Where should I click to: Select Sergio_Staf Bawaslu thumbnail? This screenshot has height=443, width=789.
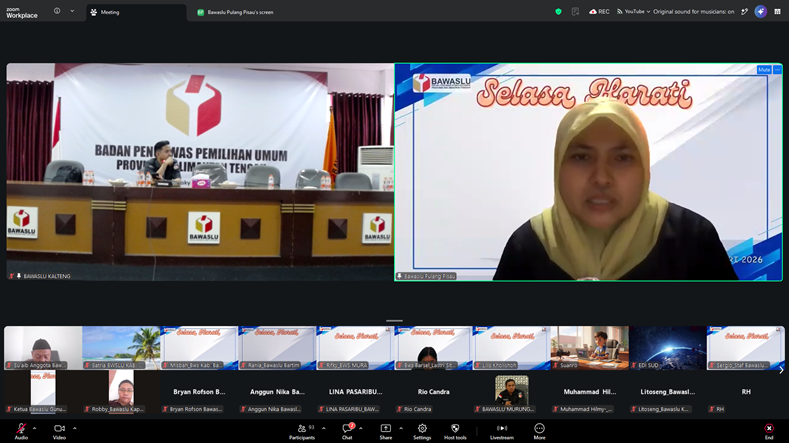point(746,348)
